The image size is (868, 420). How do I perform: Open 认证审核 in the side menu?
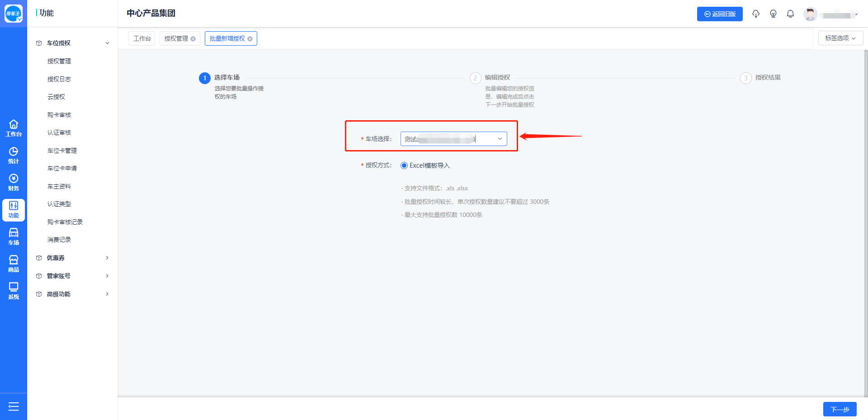[x=59, y=132]
